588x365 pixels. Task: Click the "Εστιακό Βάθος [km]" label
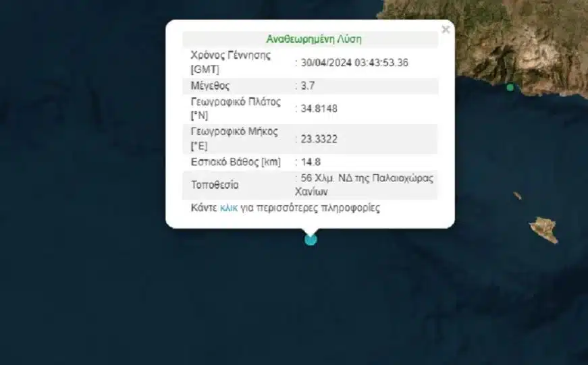(x=235, y=162)
